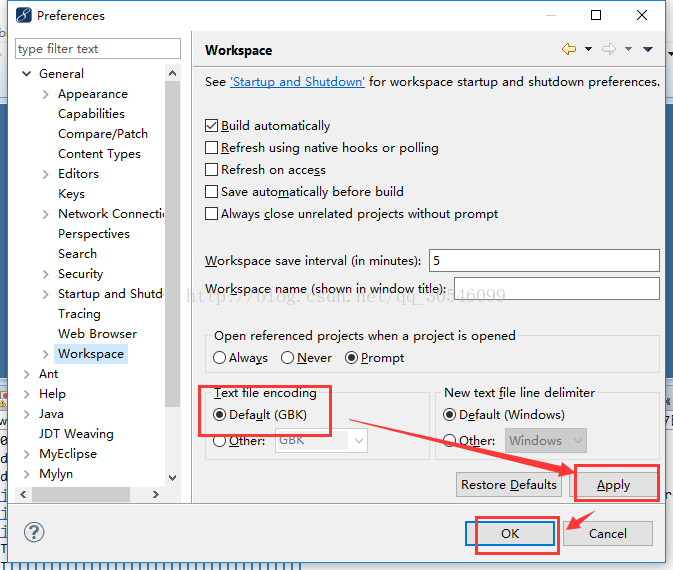Screen dimensions: 673x570
Task: Click the workspace name input field
Action: pos(557,288)
